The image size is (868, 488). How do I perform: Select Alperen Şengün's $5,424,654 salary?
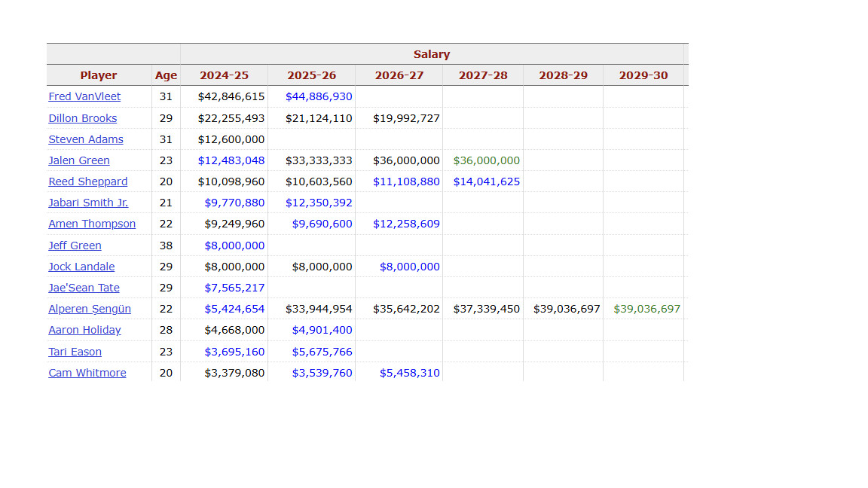(234, 309)
